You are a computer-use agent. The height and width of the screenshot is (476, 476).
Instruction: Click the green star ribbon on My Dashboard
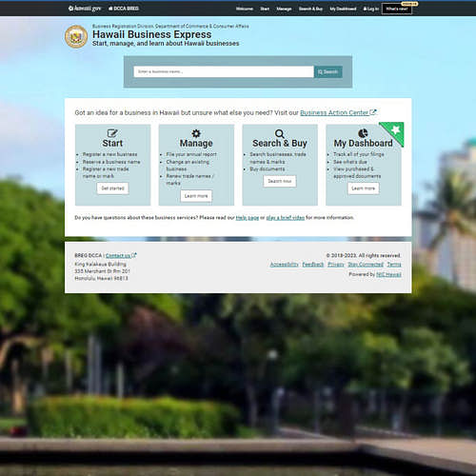pos(394,131)
